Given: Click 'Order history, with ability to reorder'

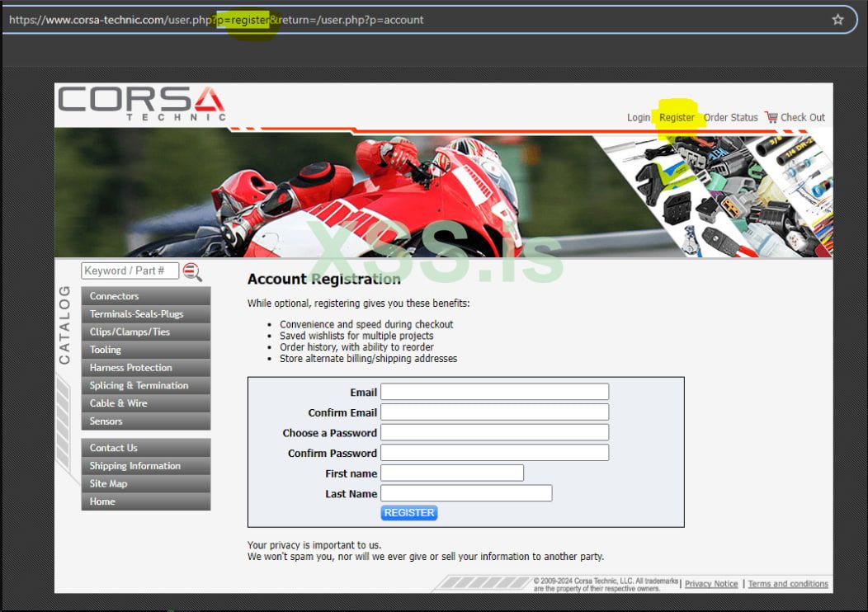Looking at the screenshot, I should 356,347.
